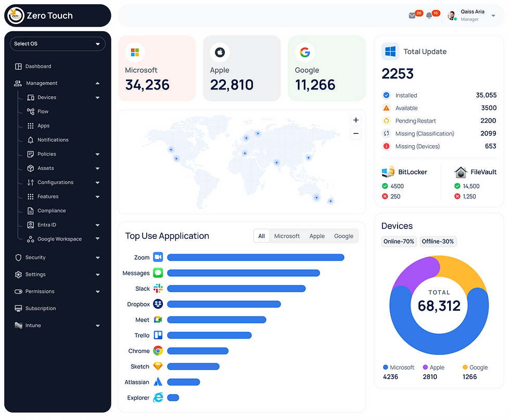
Task: Click the Dashboard sidebar icon
Action: 18,67
